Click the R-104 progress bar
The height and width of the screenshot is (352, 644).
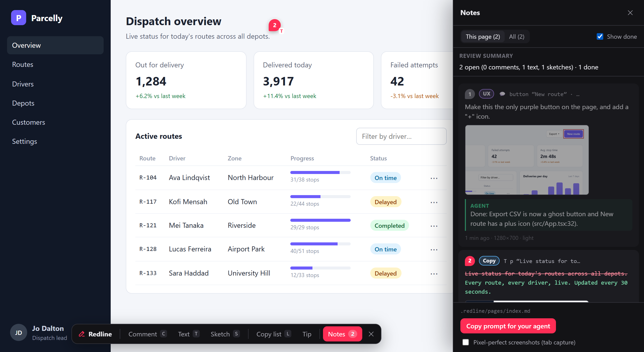click(x=320, y=172)
